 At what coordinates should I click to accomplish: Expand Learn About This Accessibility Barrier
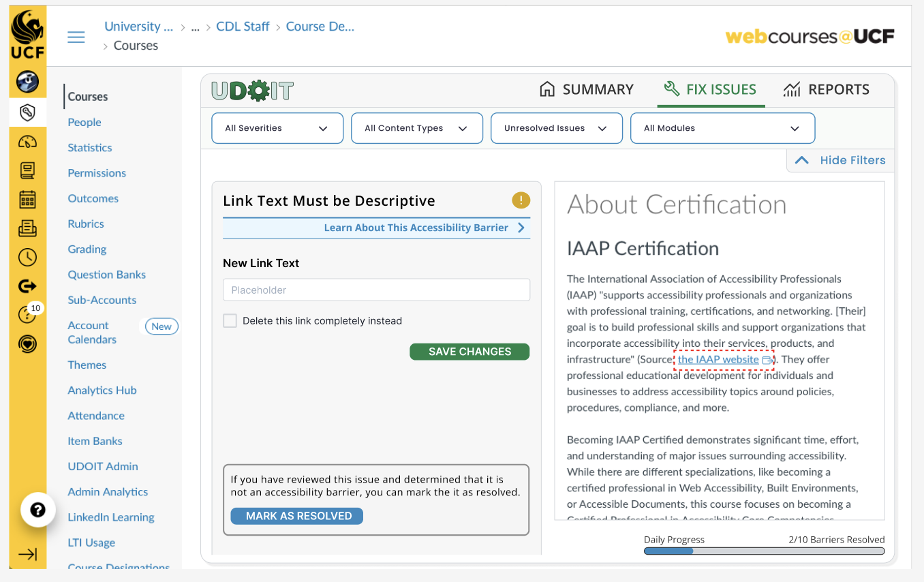click(376, 228)
